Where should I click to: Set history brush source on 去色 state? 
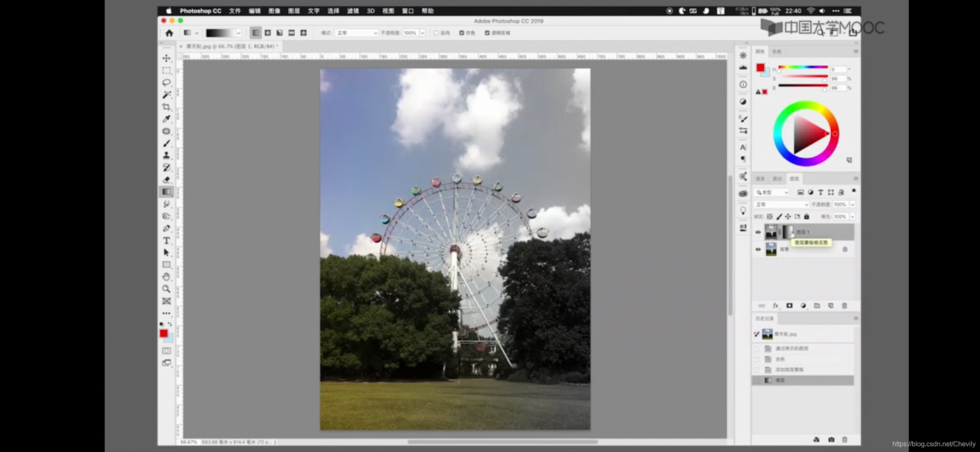757,359
